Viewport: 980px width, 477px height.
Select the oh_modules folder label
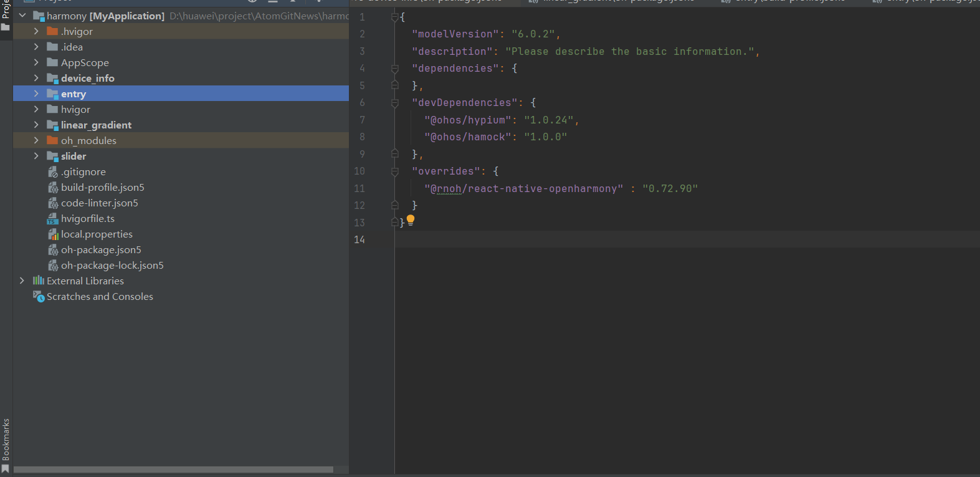88,141
